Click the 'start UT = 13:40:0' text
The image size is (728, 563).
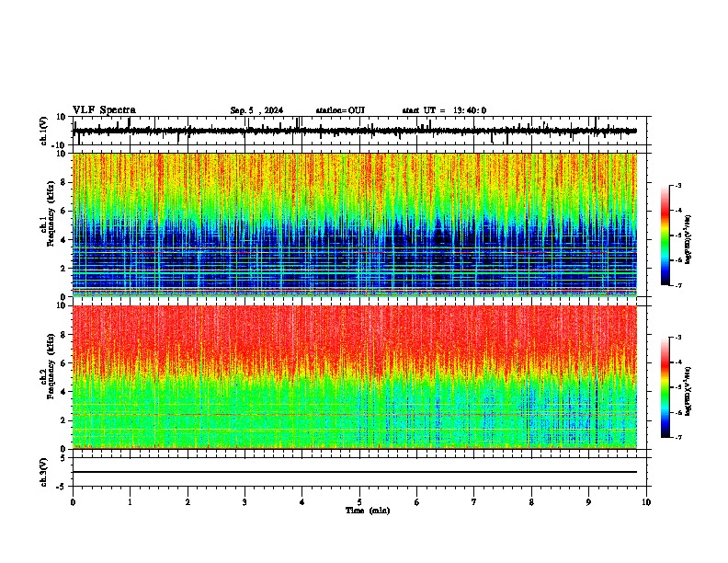(444, 110)
